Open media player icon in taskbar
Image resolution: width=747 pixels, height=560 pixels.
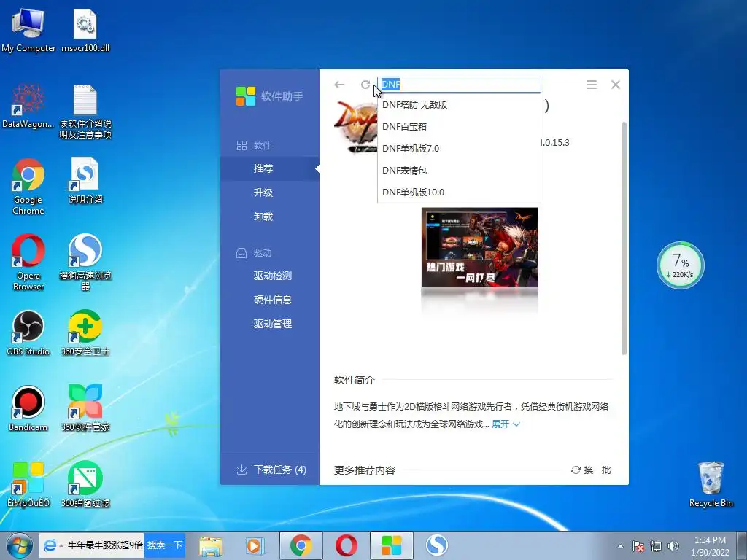tap(255, 545)
